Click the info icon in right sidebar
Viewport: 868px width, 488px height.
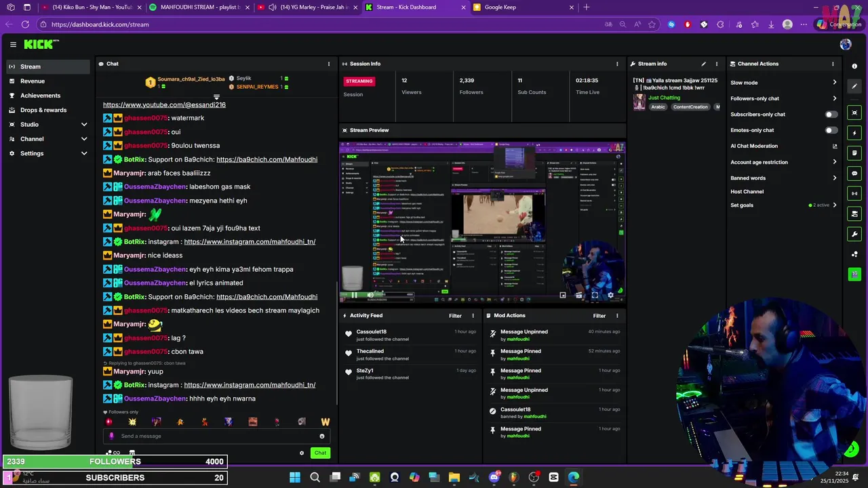point(854,66)
